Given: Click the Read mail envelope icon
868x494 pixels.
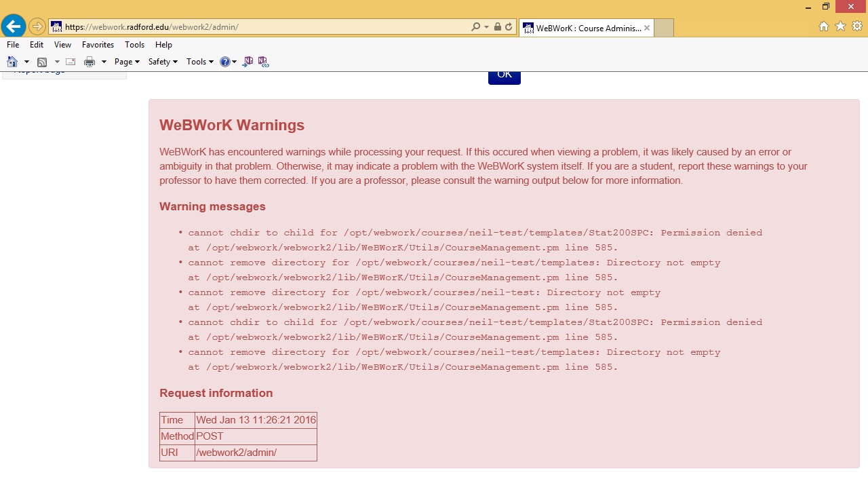Looking at the screenshot, I should 71,62.
